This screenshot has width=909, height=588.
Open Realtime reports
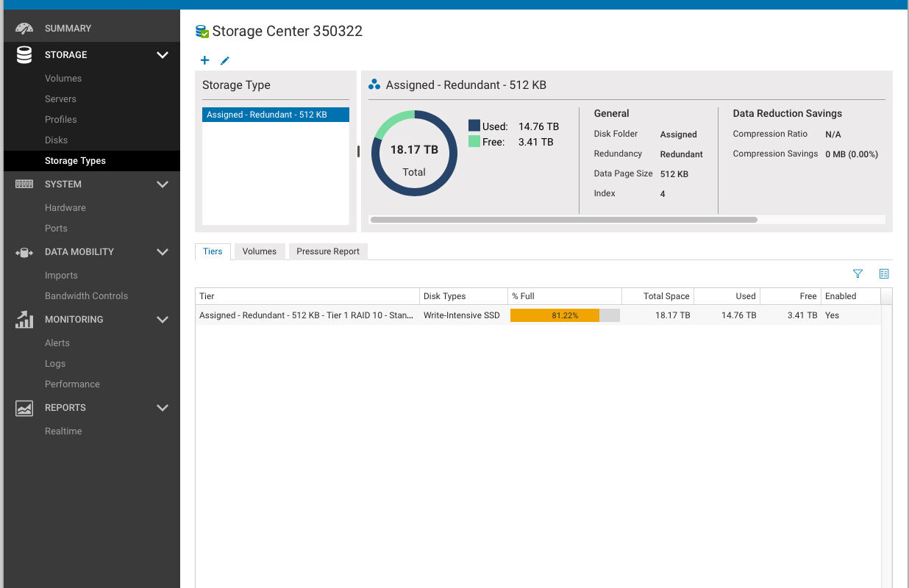(x=63, y=431)
